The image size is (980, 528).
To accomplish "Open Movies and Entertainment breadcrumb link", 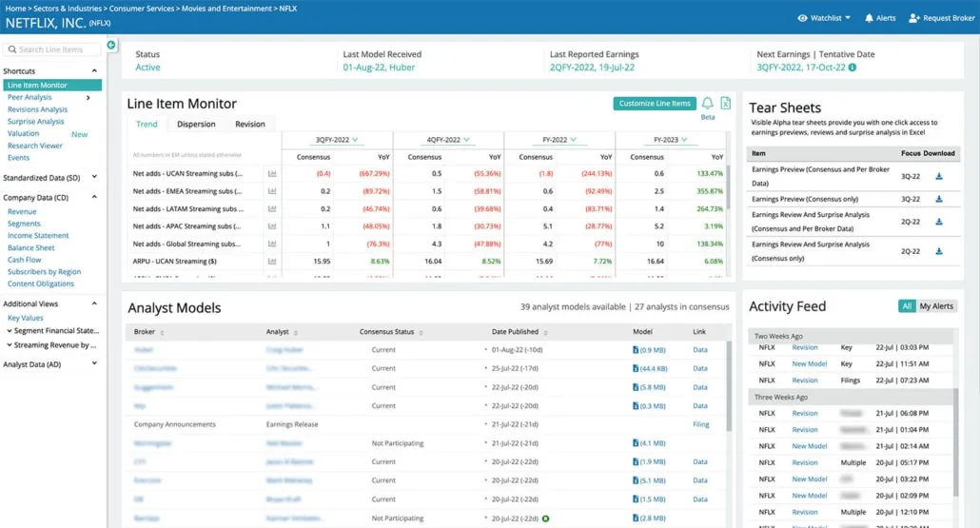I will (226, 9).
